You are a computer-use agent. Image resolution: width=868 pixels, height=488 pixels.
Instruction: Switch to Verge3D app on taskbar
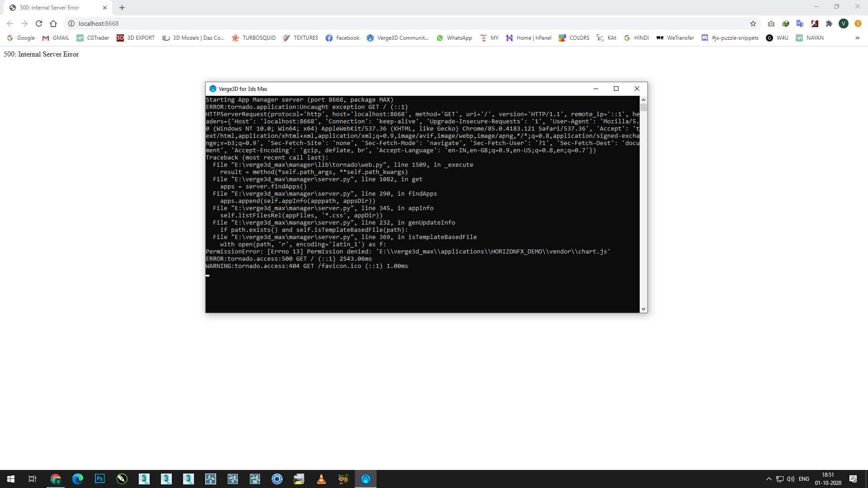[x=366, y=479]
